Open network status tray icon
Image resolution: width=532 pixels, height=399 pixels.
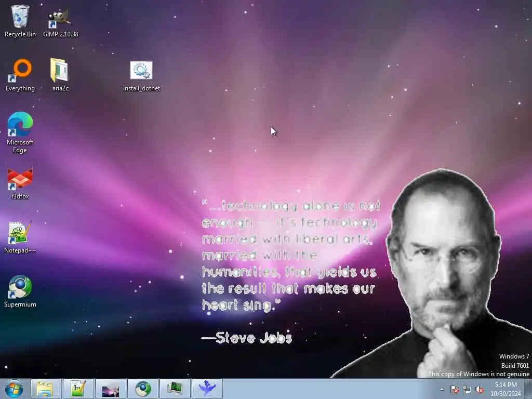coord(467,390)
